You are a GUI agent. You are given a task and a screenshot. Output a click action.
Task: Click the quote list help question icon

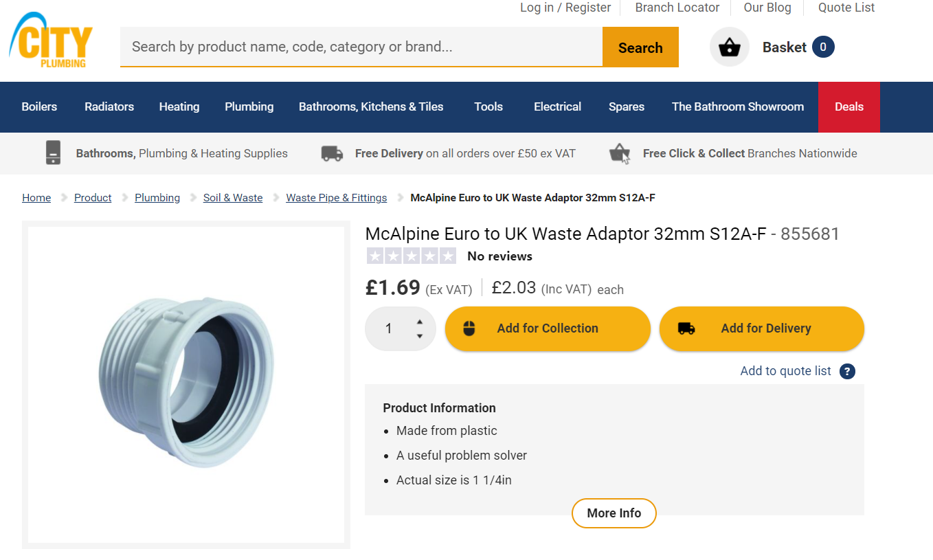coord(847,371)
